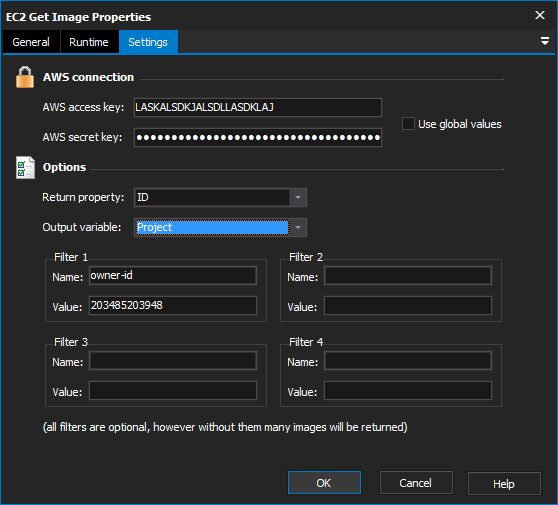Screen dimensions: 558x505
Task: Select the Project output variable combo box
Action: tap(212, 227)
